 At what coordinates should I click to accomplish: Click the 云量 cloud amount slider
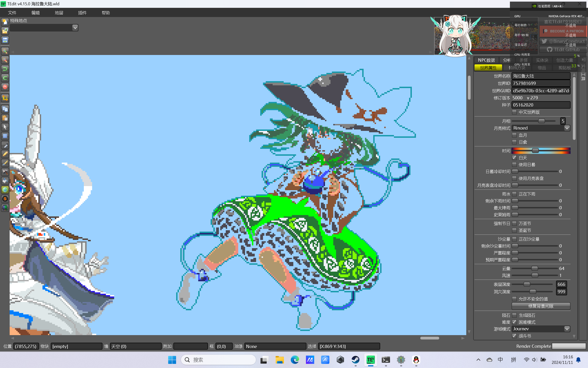(535, 268)
